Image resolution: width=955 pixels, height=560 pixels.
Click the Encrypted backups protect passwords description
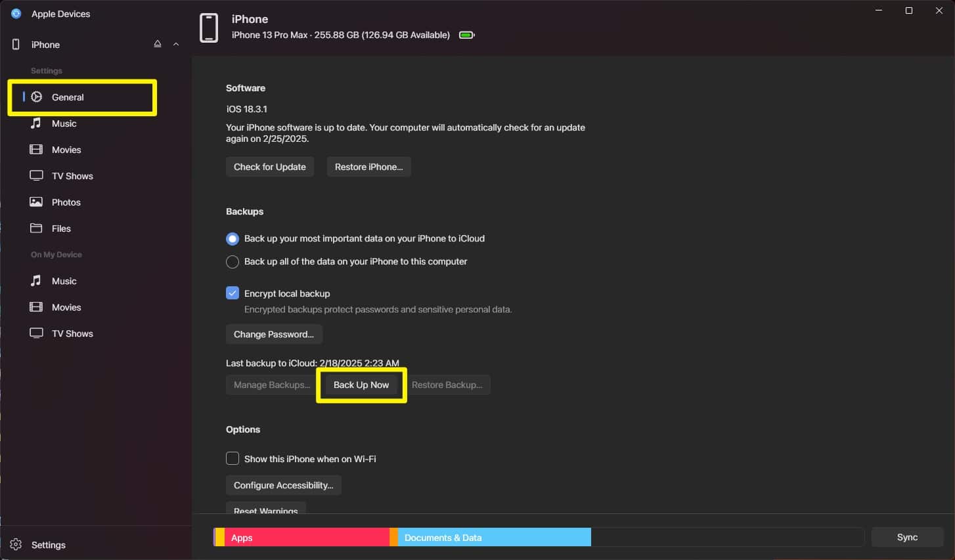(378, 309)
